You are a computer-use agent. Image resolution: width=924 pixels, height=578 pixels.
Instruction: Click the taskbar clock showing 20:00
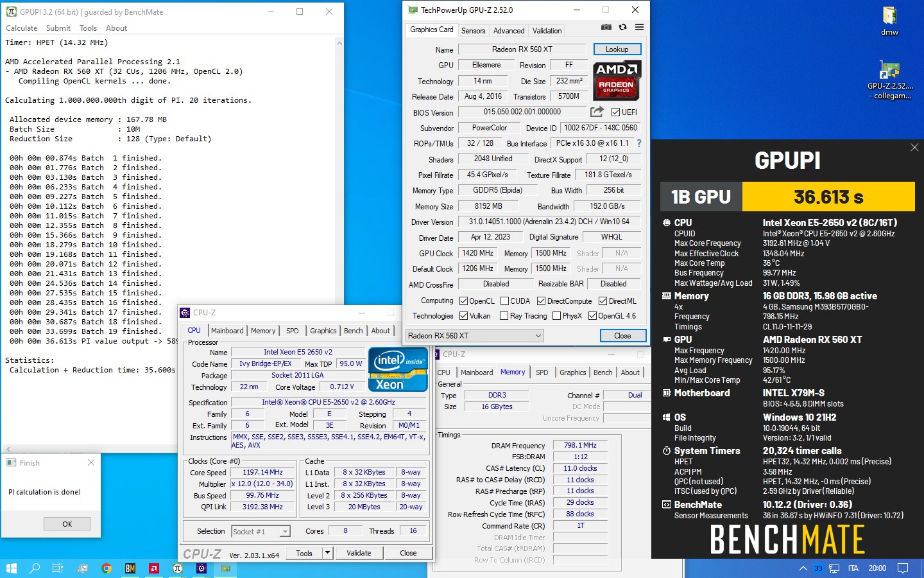(877, 568)
